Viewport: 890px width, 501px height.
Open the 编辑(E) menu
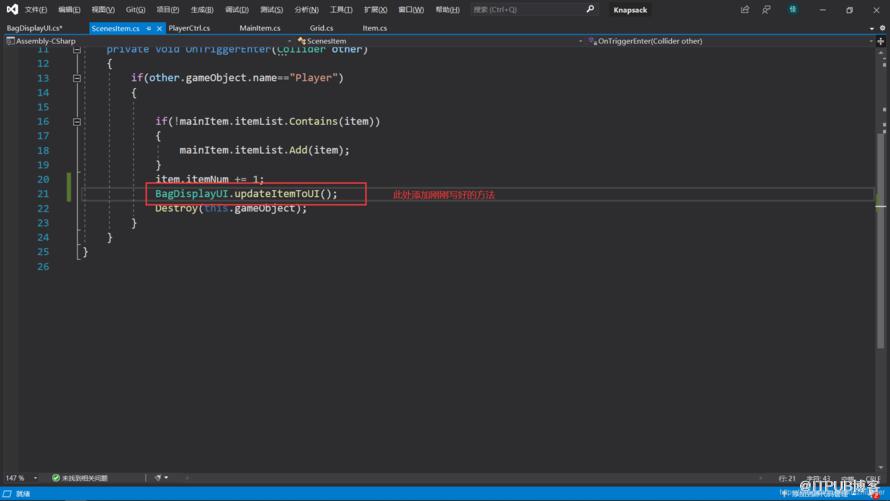pos(69,10)
